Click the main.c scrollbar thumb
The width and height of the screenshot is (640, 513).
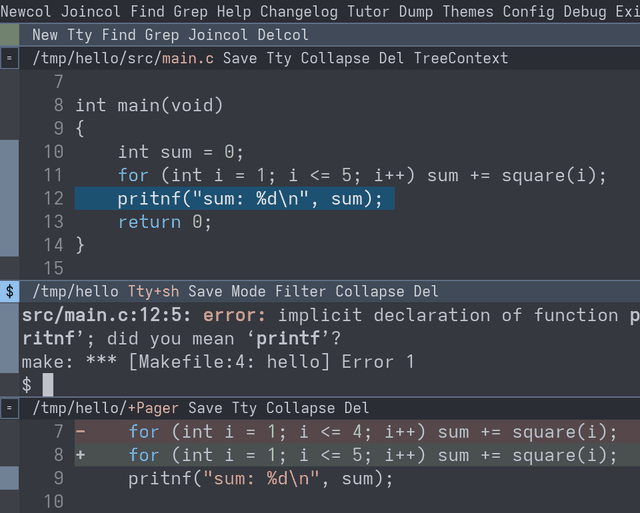coord(9,198)
